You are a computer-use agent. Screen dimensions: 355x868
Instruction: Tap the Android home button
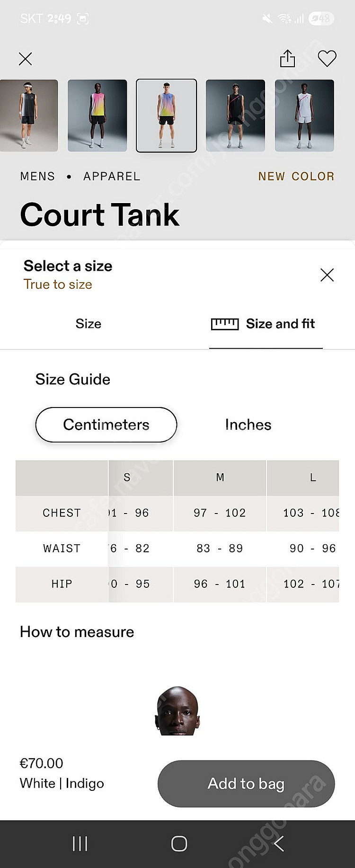click(179, 843)
